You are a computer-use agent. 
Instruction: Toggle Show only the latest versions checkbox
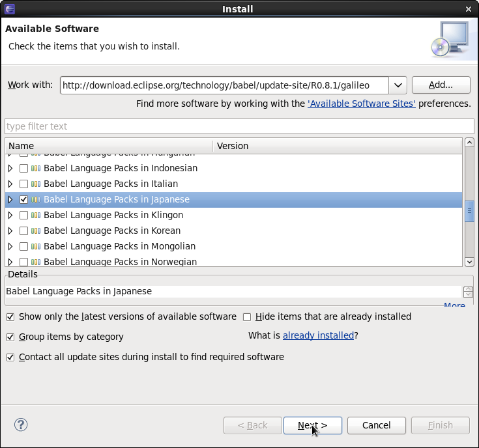click(10, 317)
